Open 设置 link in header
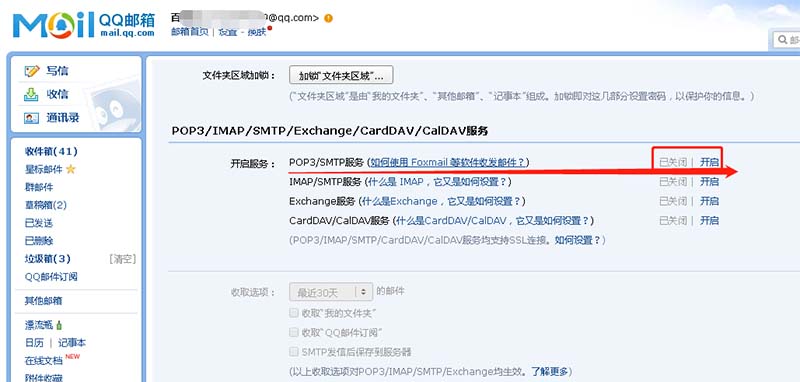The width and height of the screenshot is (800, 382). tap(228, 32)
